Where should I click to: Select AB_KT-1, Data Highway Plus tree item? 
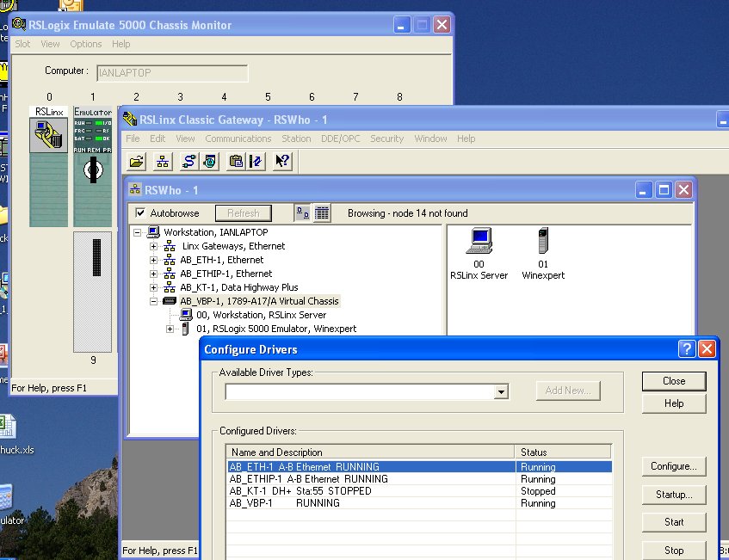(x=239, y=287)
